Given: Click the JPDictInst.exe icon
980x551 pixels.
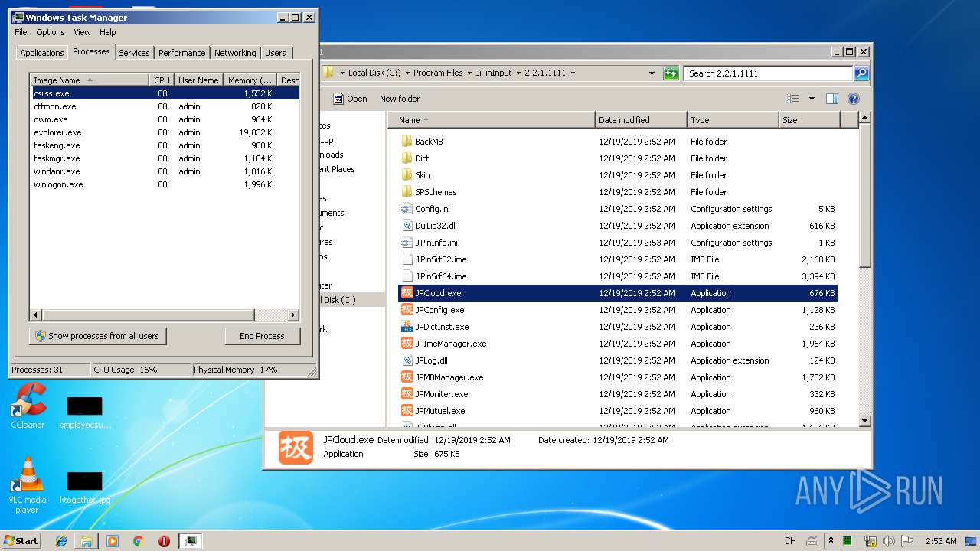Looking at the screenshot, I should (407, 327).
